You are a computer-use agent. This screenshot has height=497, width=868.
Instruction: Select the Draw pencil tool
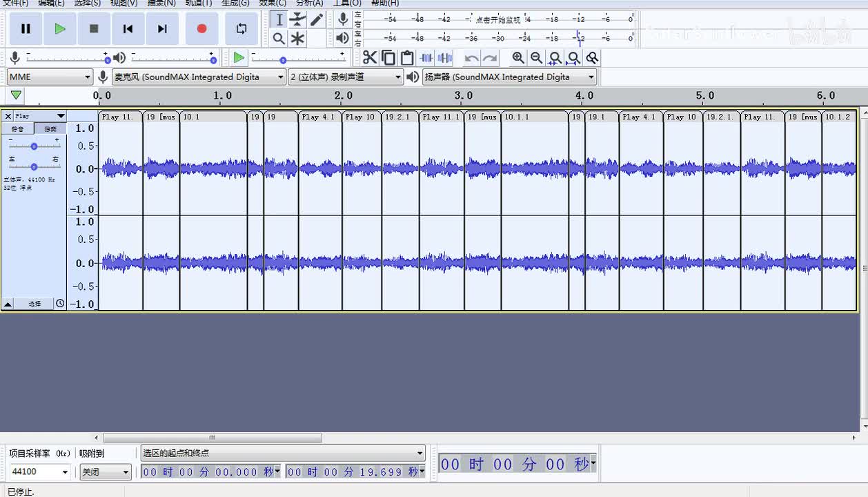pyautogui.click(x=316, y=20)
